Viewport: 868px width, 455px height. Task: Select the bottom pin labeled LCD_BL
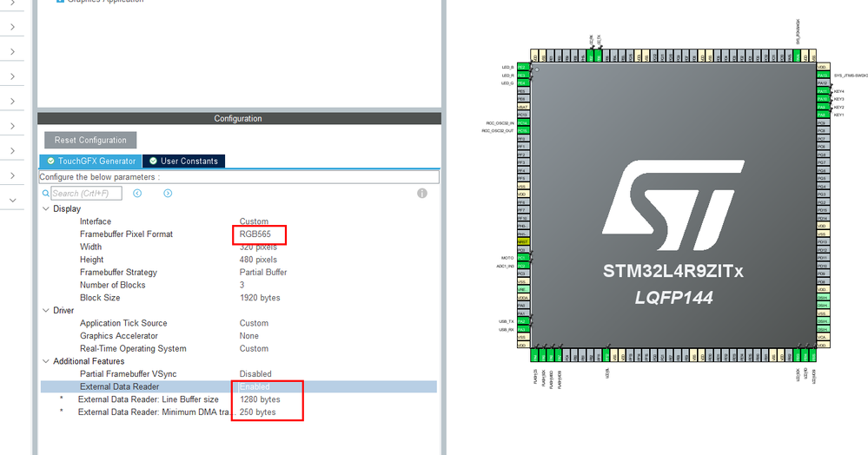pos(606,355)
